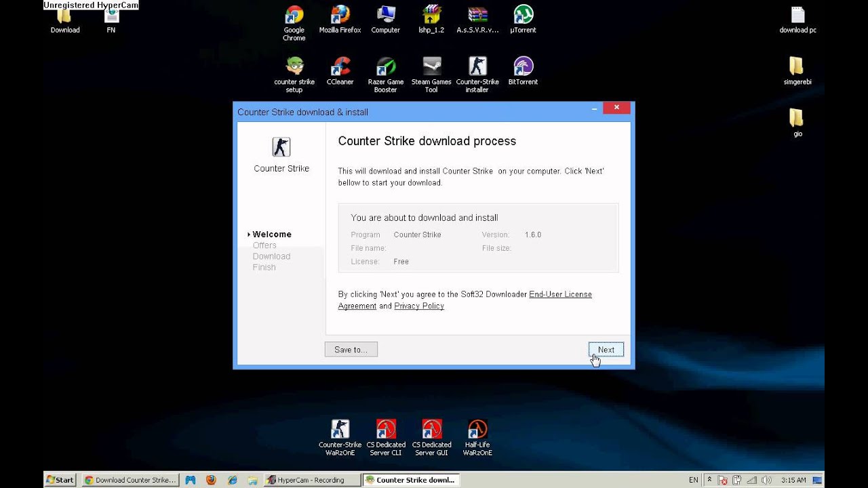Open the A.s.S.V.R.v... archive icon
The height and width of the screenshot is (488, 868).
[x=477, y=19]
